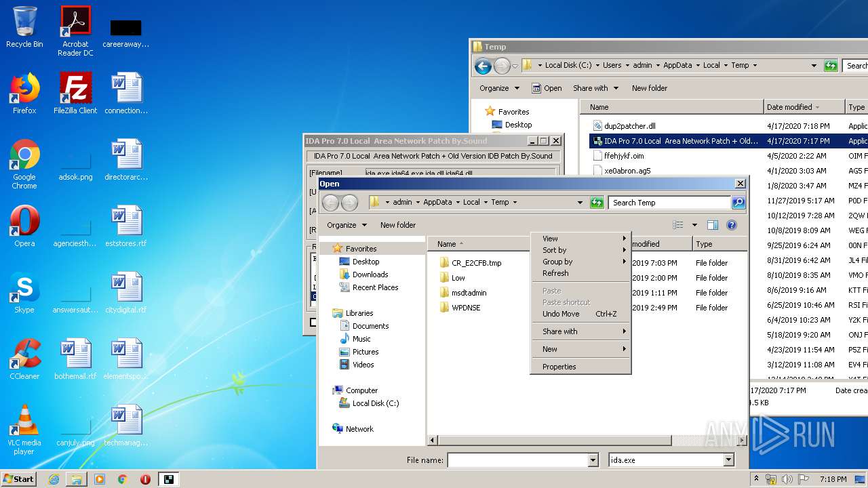Refresh the Temp explorer address bar

click(x=831, y=66)
